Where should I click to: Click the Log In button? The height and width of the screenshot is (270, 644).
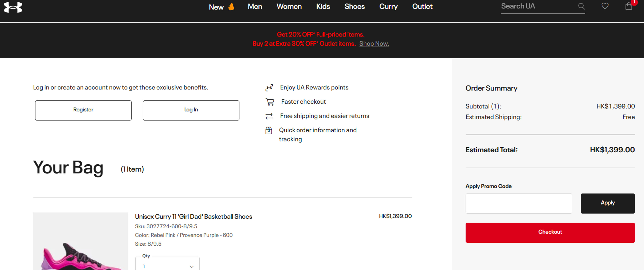(x=191, y=110)
